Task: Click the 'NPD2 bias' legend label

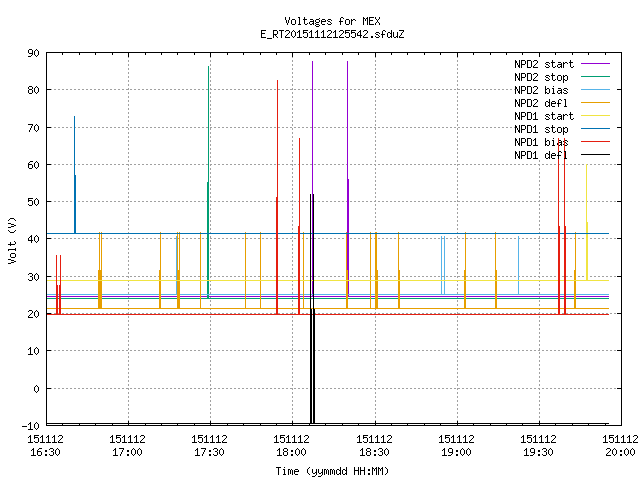Action: [541, 90]
